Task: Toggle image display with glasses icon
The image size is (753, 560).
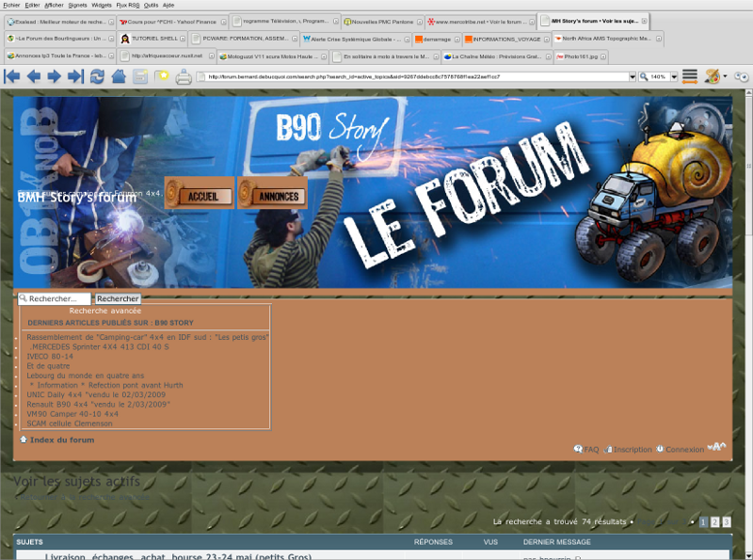Action: (741, 76)
